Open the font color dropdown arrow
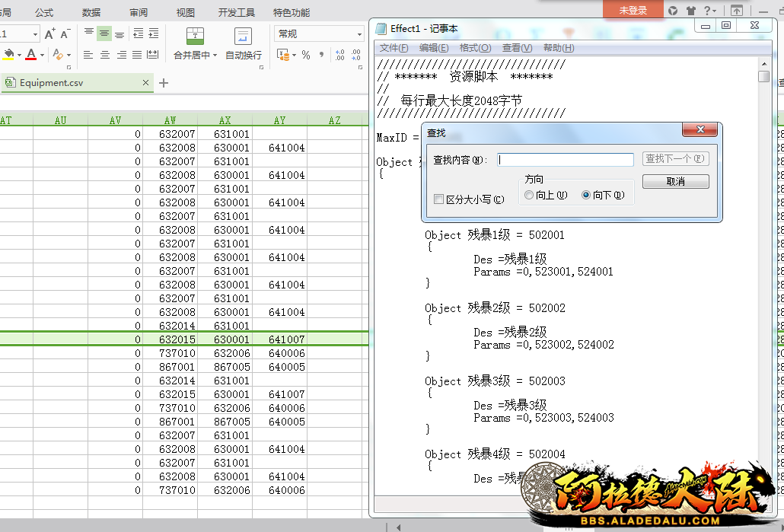Viewport: 784px width, 532px height. [42, 56]
